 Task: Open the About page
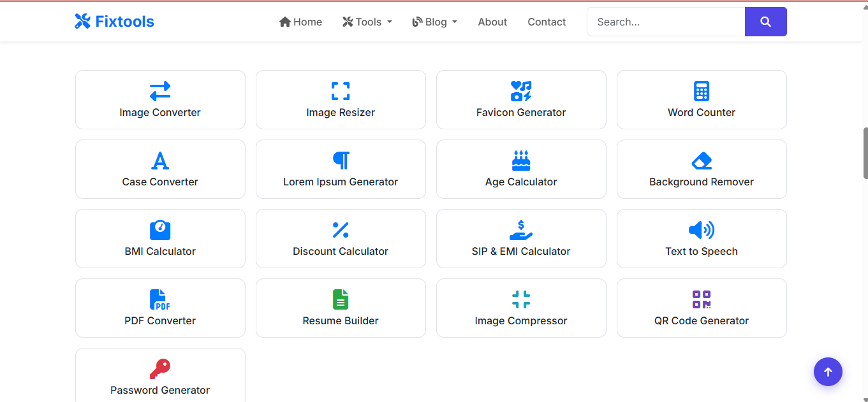(x=492, y=22)
